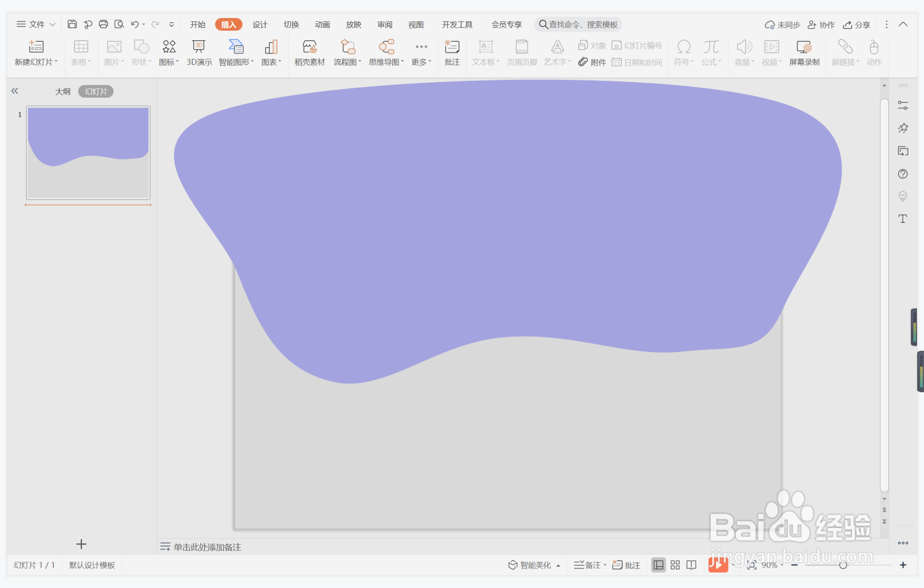Toggle normal view mode button
This screenshot has width=924, height=588.
[x=658, y=565]
